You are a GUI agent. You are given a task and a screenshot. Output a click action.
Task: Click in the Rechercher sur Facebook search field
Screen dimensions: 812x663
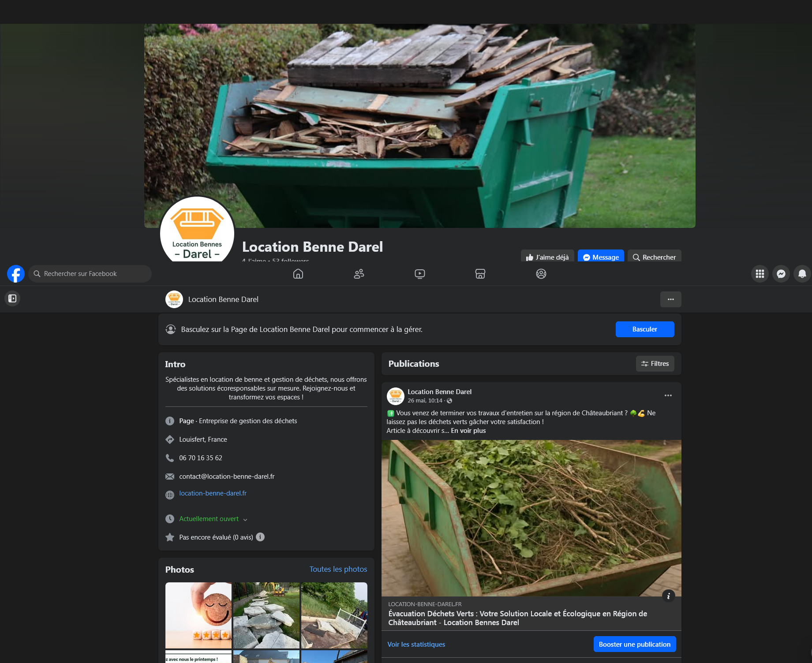click(x=90, y=274)
